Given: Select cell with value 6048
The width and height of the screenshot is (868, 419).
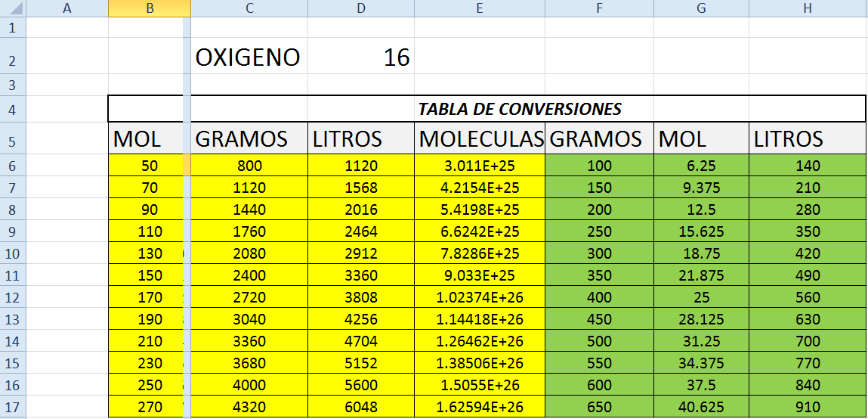Looking at the screenshot, I should click(361, 406).
